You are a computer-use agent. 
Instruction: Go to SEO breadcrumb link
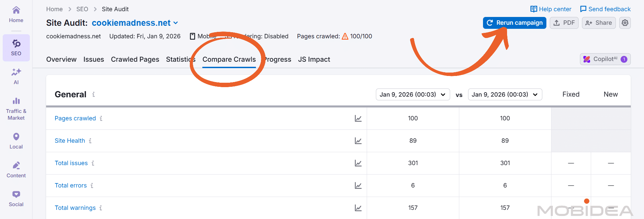pyautogui.click(x=82, y=9)
